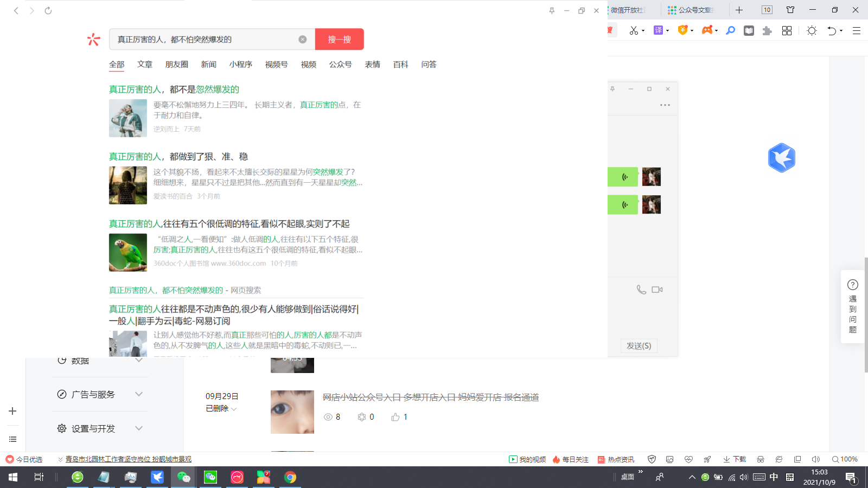Viewport: 868px width, 488px height.
Task: Switch to the 文章 tab
Action: (x=145, y=65)
